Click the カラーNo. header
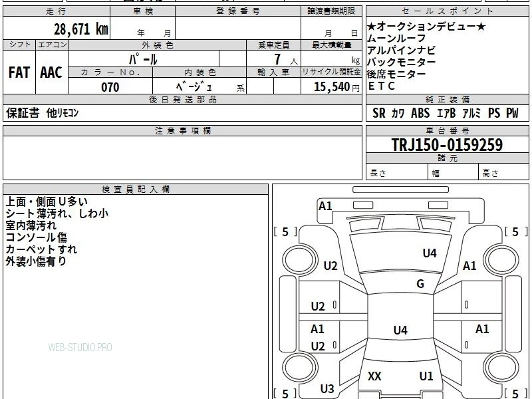 coord(110,72)
